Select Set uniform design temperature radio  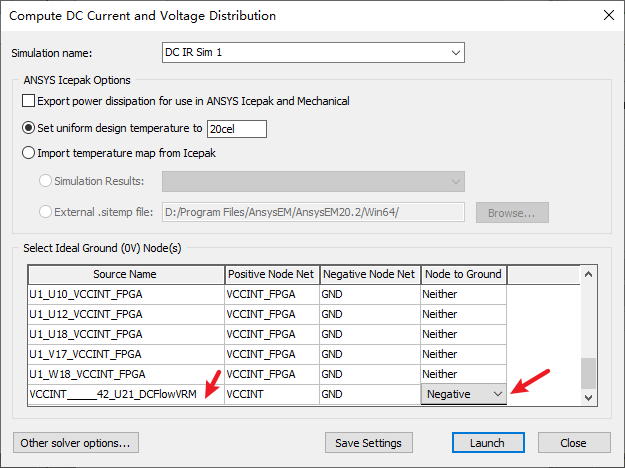pos(28,128)
